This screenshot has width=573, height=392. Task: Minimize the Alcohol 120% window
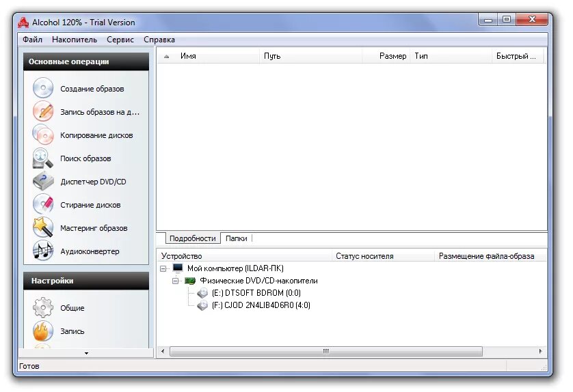tap(488, 20)
